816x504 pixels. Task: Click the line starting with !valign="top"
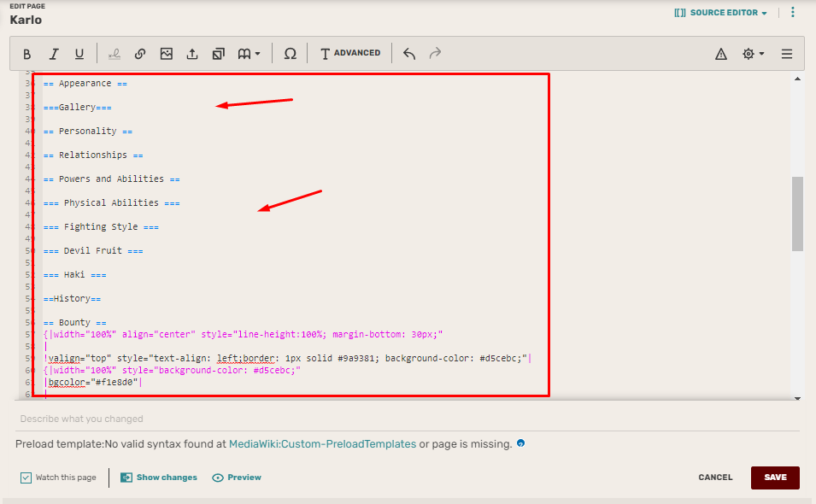tap(287, 359)
